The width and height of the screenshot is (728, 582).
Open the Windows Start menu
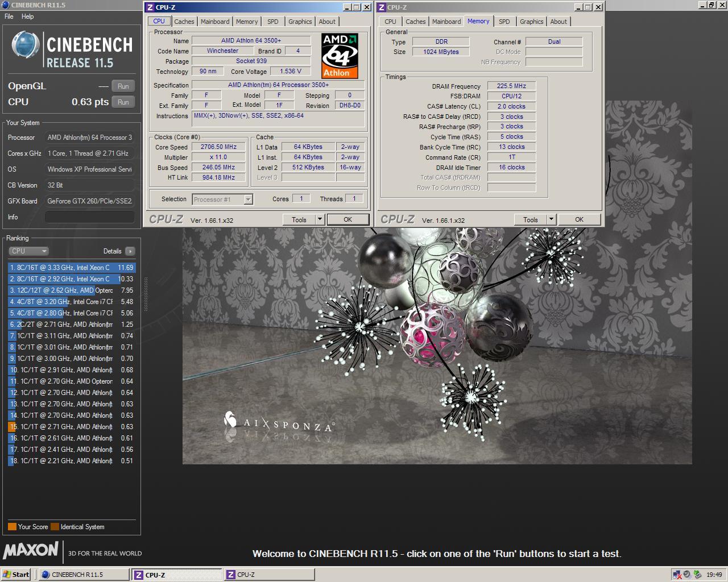[x=16, y=575]
